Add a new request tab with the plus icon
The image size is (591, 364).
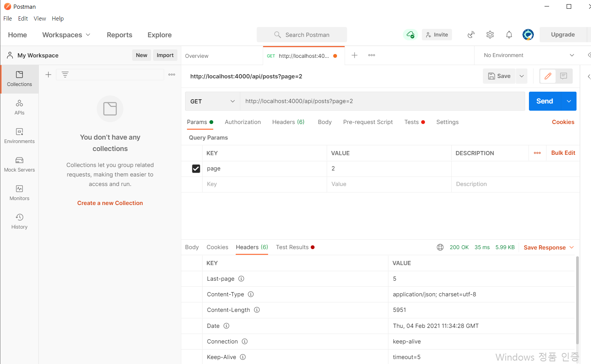(355, 55)
